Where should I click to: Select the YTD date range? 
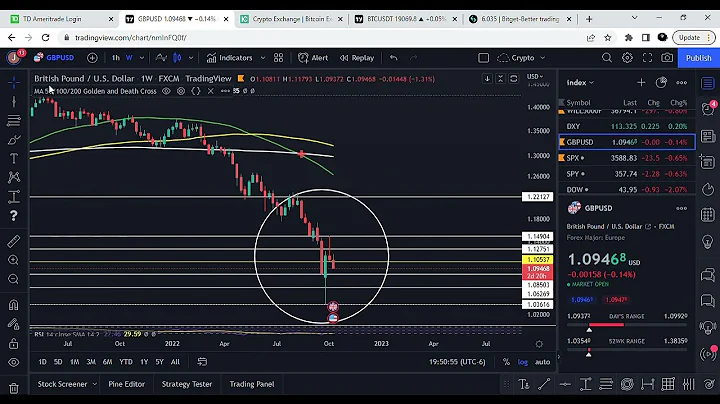point(126,362)
